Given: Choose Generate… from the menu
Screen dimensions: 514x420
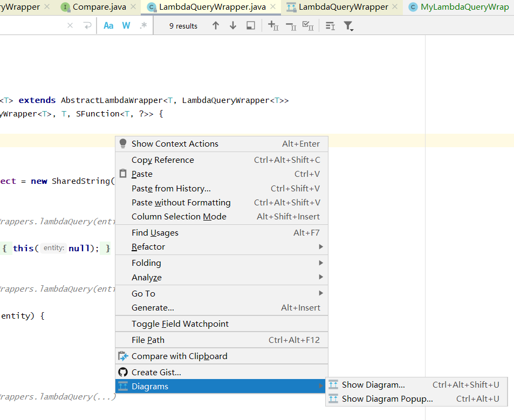Looking at the screenshot, I should pos(222,308).
